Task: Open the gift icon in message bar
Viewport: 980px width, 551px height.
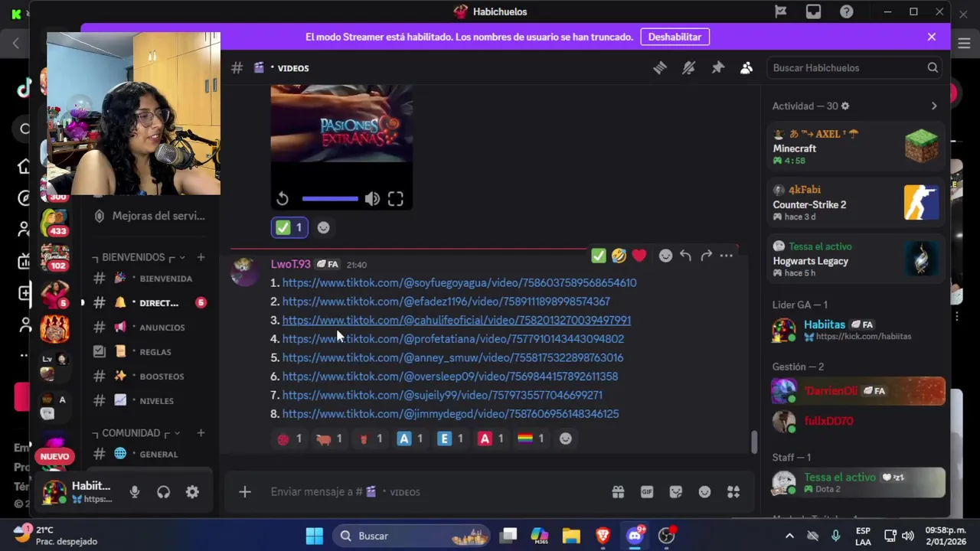Action: click(x=618, y=492)
